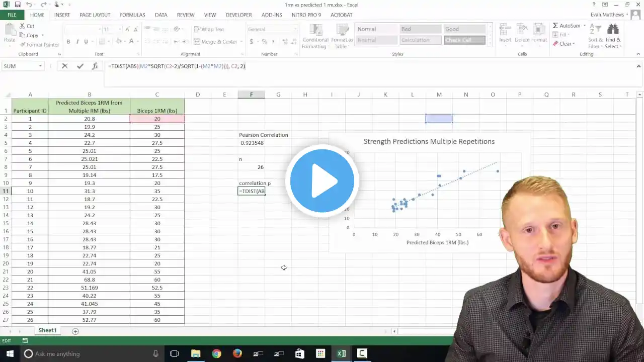
Task: Click the Windows Start button
Action: coord(9,353)
